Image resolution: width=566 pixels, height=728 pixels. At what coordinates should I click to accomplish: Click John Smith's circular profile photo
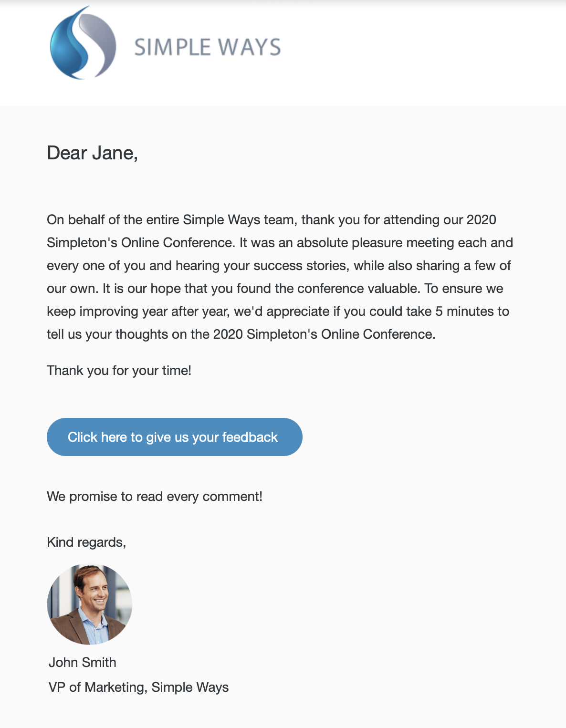click(x=90, y=604)
